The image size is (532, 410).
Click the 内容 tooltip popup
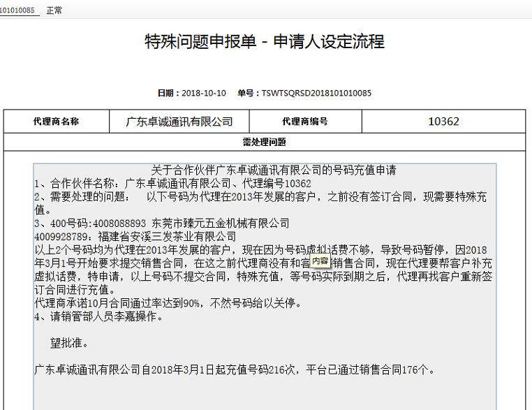click(x=320, y=261)
